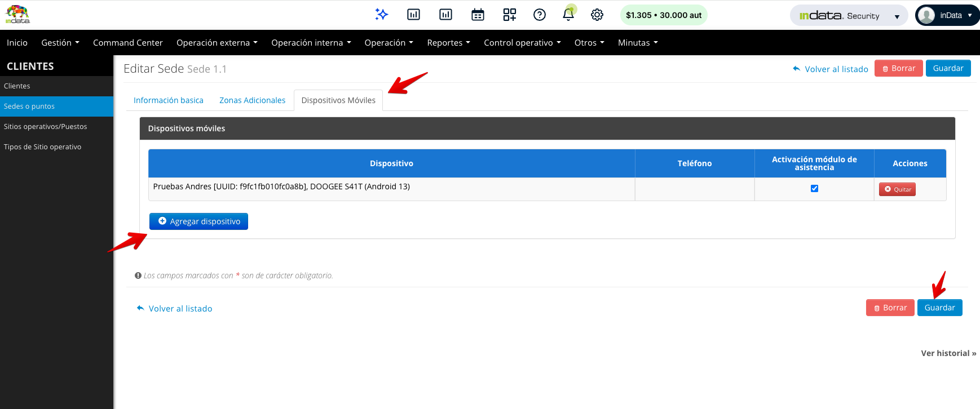Remove device with the Quitar button

pyautogui.click(x=897, y=189)
